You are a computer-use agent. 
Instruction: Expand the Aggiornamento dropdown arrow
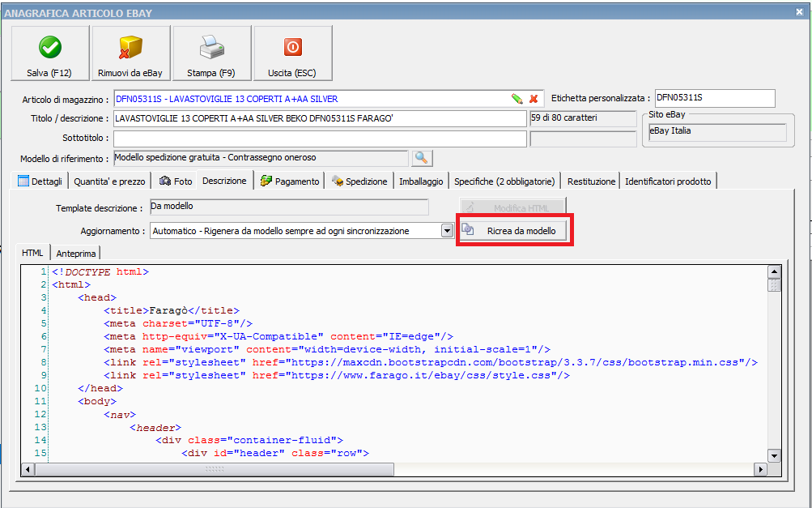[446, 231]
